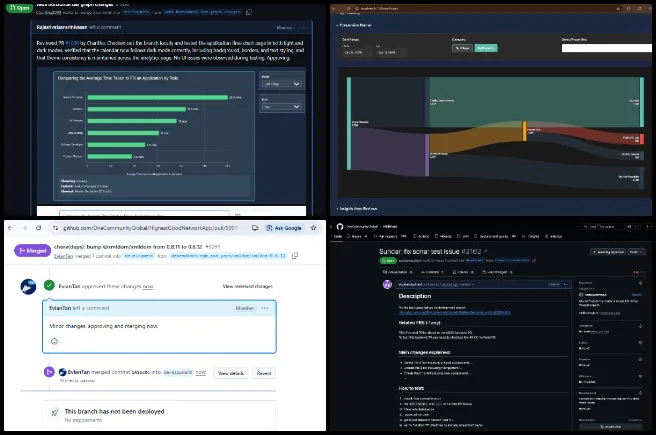Click the purple author avatar on the dark PR description
The image size is (656, 435).
[x=387, y=284]
